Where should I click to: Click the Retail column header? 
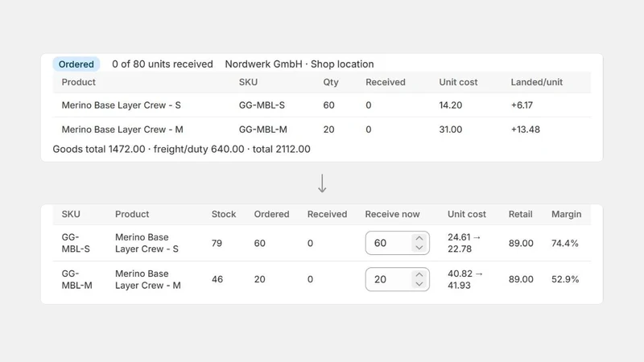click(x=520, y=214)
